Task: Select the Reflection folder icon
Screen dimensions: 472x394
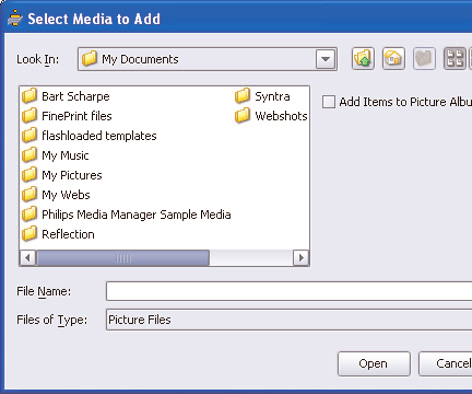Action: click(30, 234)
